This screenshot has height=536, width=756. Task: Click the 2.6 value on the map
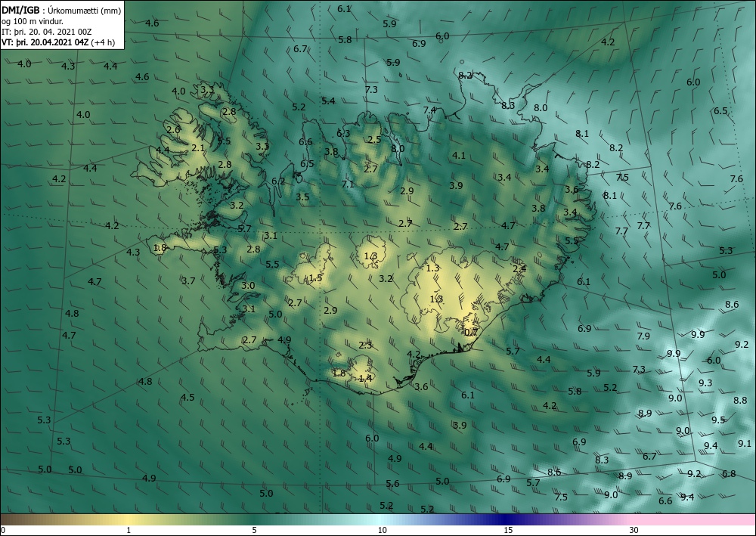(173, 130)
